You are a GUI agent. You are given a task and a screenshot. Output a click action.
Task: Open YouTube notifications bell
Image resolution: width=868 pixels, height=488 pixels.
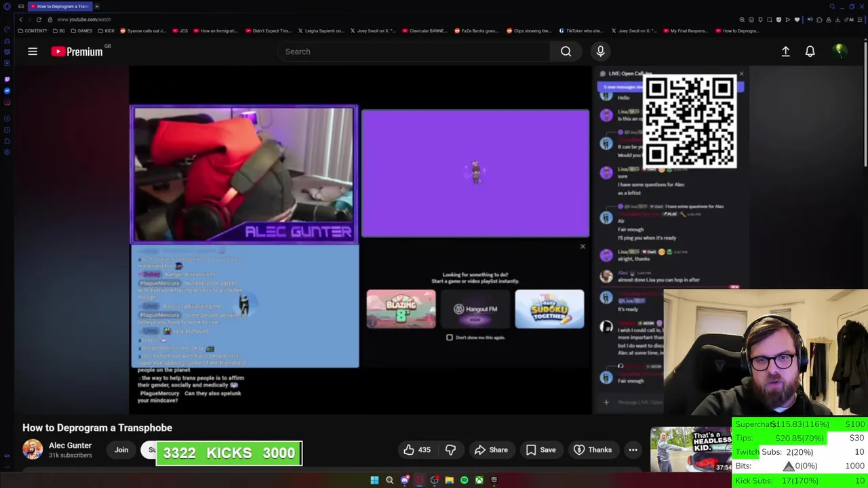coord(810,52)
